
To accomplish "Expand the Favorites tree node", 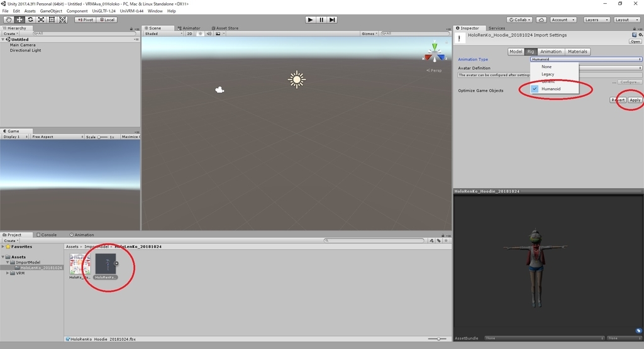I will 3,247.
